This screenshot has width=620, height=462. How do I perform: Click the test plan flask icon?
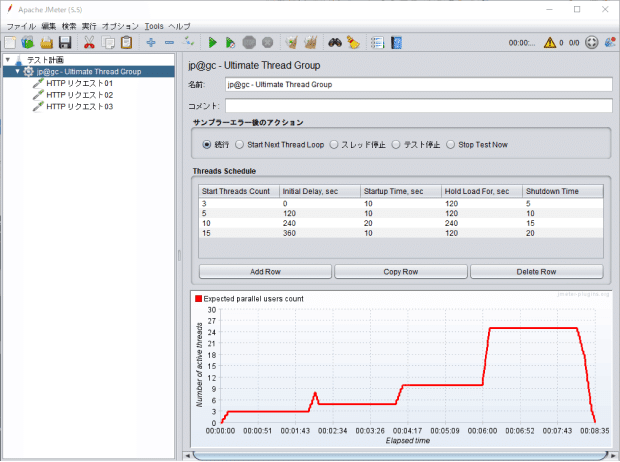pyautogui.click(x=19, y=60)
